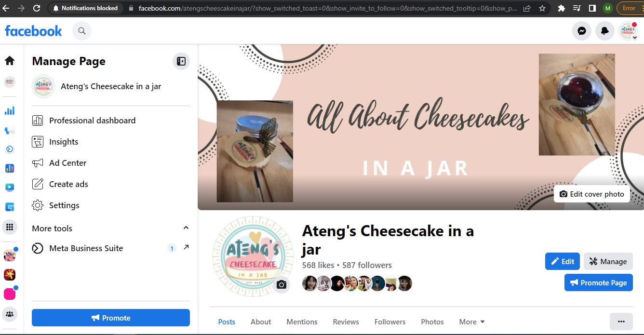Click the browser forward arrow

21,8
